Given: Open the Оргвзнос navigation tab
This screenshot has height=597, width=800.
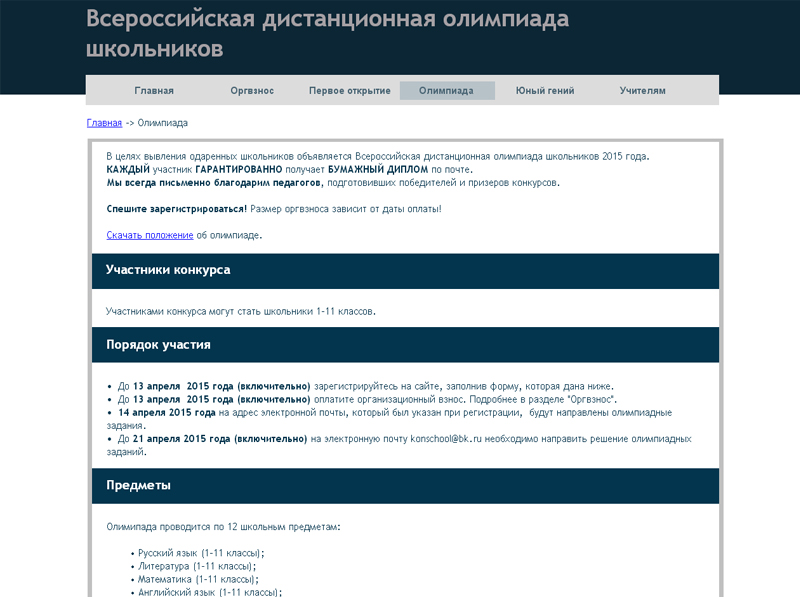Looking at the screenshot, I should click(x=252, y=90).
